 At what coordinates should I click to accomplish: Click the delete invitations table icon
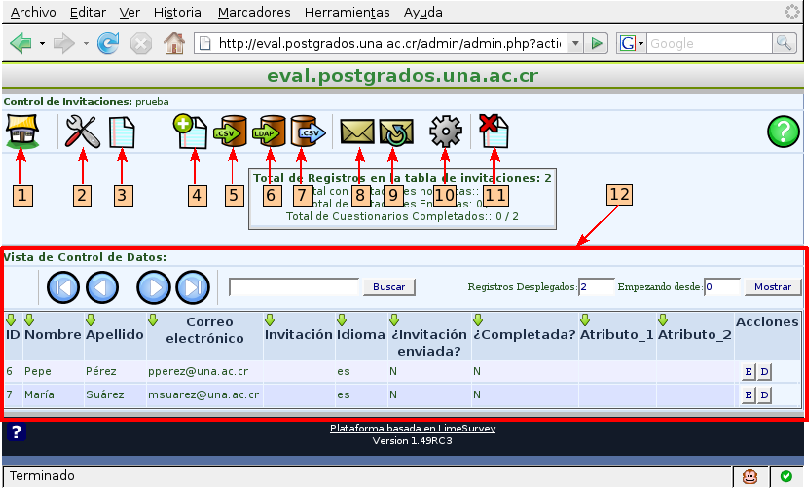(494, 131)
